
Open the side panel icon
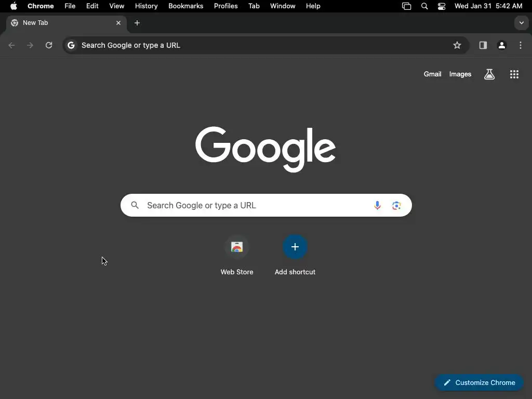point(483,45)
